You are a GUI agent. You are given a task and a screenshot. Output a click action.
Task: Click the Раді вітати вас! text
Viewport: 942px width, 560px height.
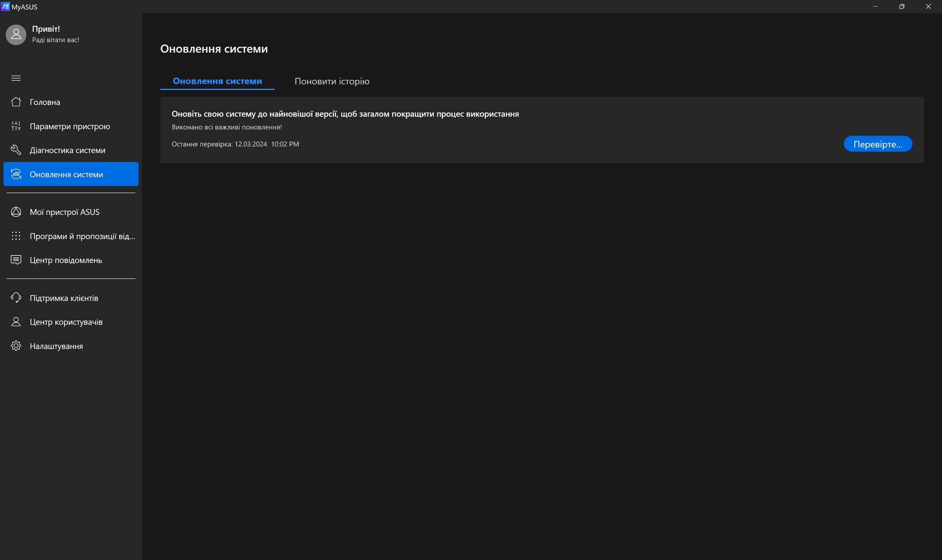pyautogui.click(x=56, y=40)
